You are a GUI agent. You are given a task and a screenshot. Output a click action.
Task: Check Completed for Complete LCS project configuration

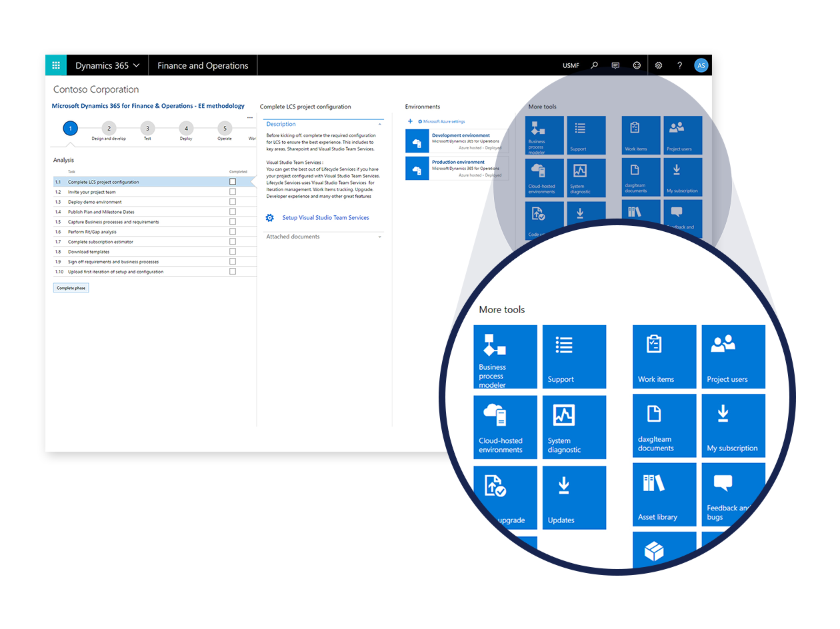pos(233,182)
